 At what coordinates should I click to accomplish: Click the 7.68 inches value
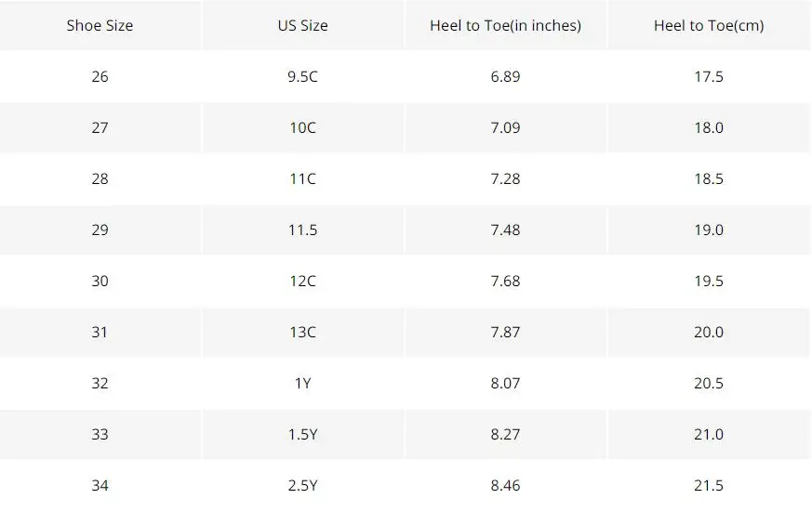click(505, 281)
